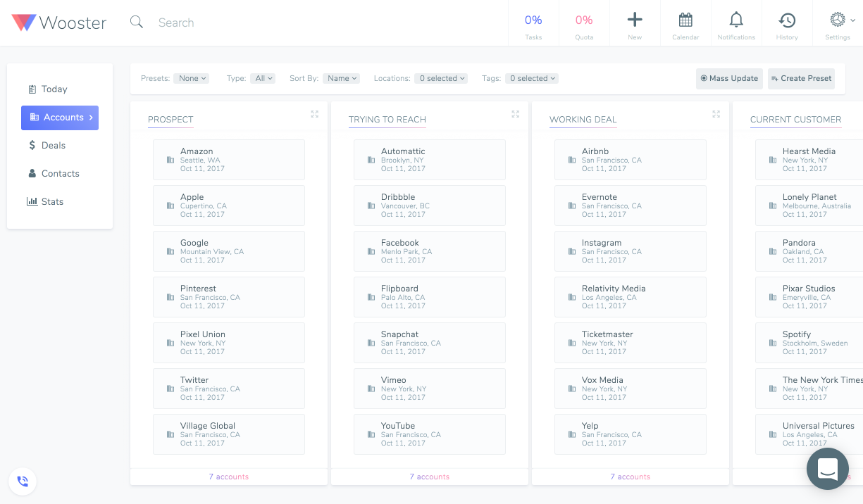This screenshot has width=863, height=504.
Task: View the Quota 0% indicator
Action: [x=584, y=25]
